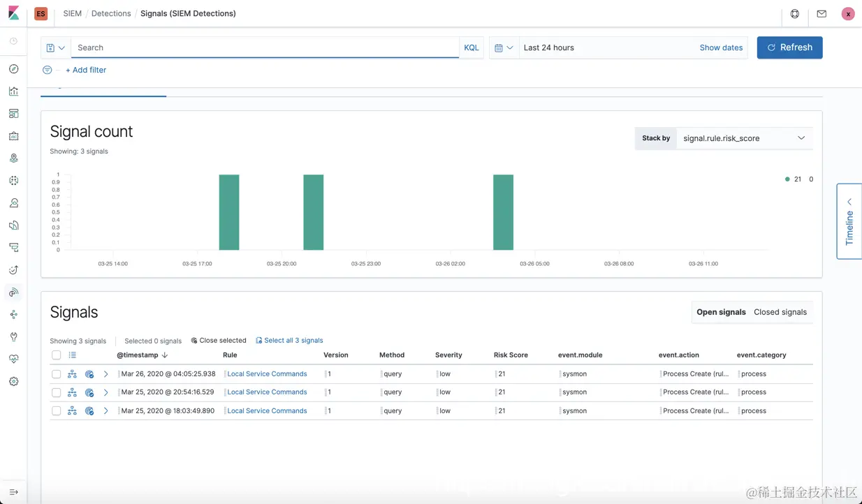Click timestamp cell "Mar 26, 2020 @ 04:05:25.938"

[168, 374]
